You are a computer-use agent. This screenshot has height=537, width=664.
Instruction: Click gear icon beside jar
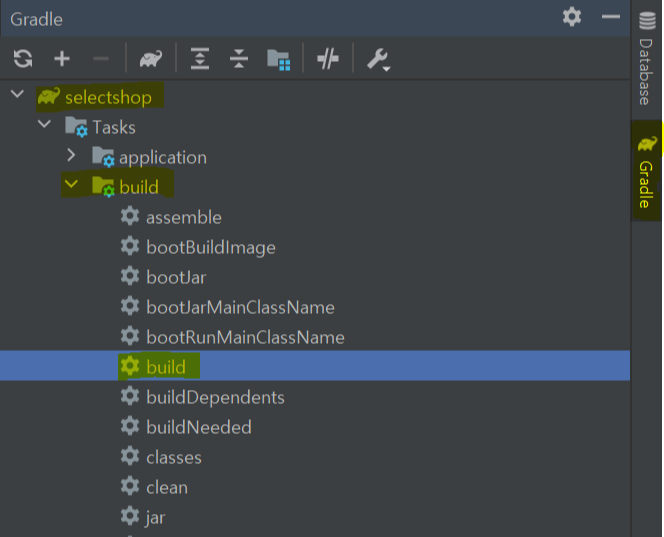click(x=130, y=516)
